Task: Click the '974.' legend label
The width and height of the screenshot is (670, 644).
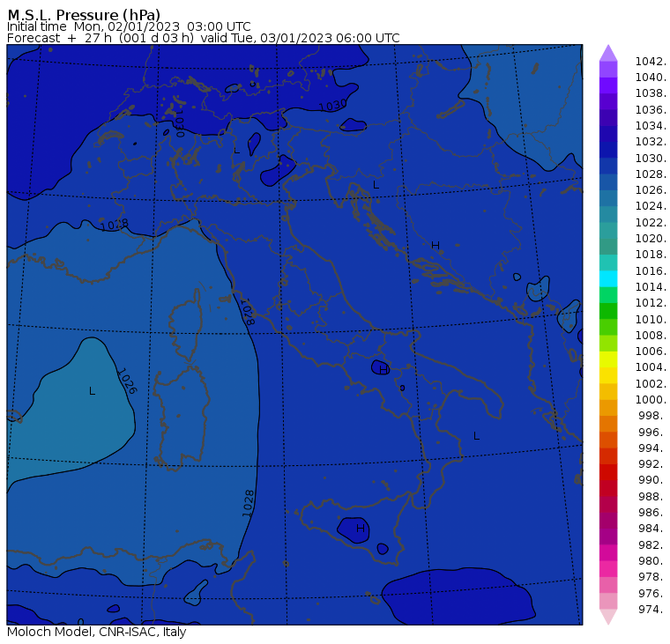Action: [652, 610]
